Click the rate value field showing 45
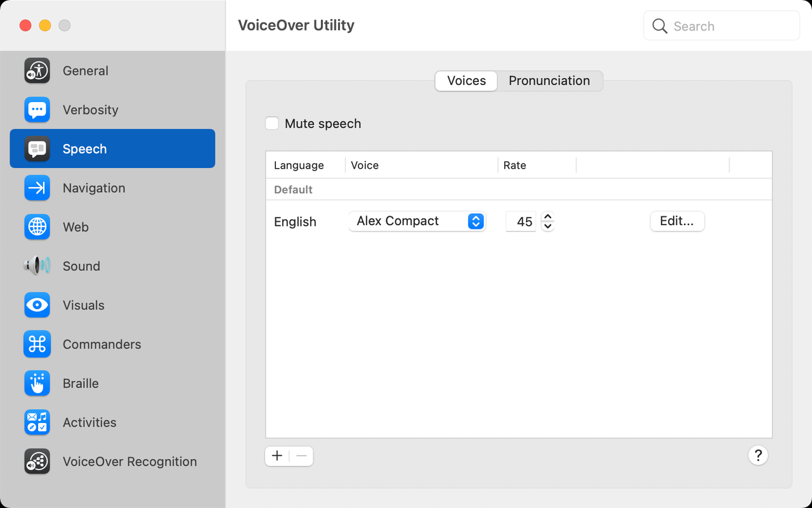 (521, 221)
